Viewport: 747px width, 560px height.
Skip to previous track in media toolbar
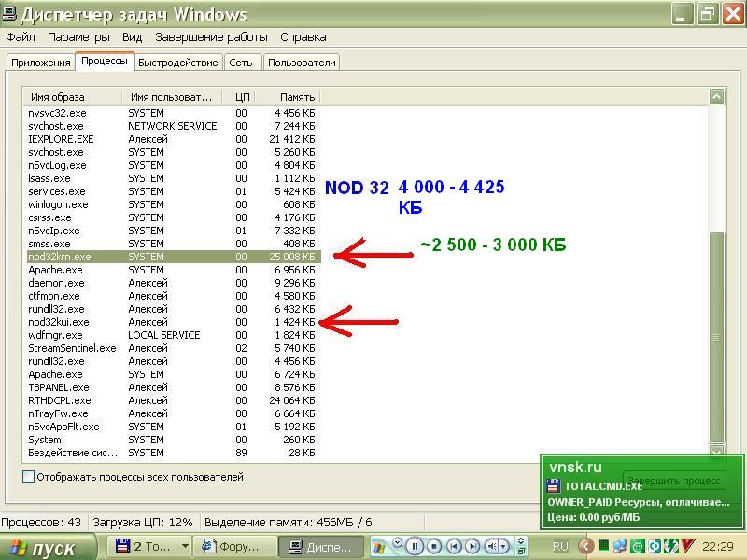pyautogui.click(x=454, y=546)
